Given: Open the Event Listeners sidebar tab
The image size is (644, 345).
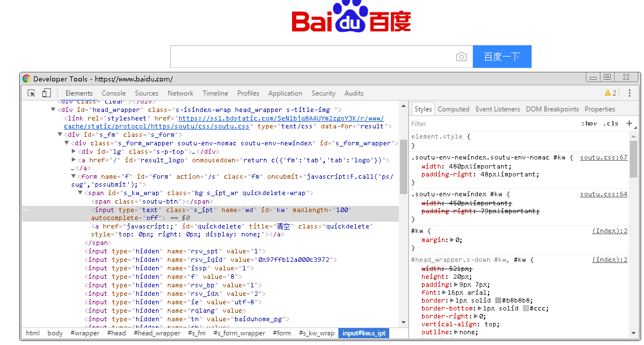Looking at the screenshot, I should pos(498,109).
